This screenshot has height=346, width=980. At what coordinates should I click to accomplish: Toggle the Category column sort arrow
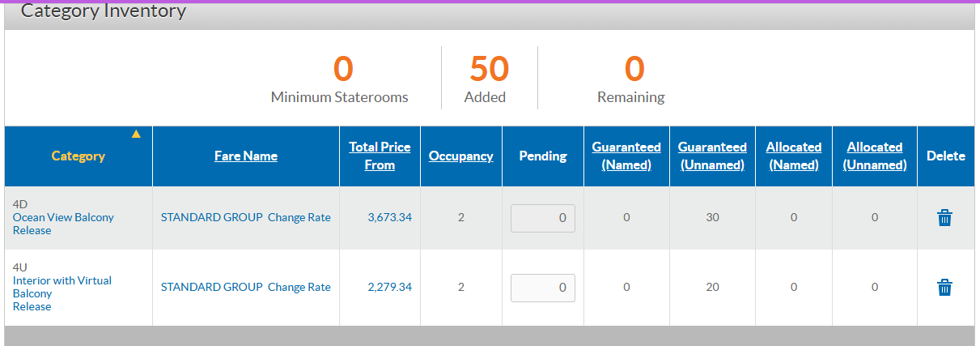pyautogui.click(x=136, y=134)
